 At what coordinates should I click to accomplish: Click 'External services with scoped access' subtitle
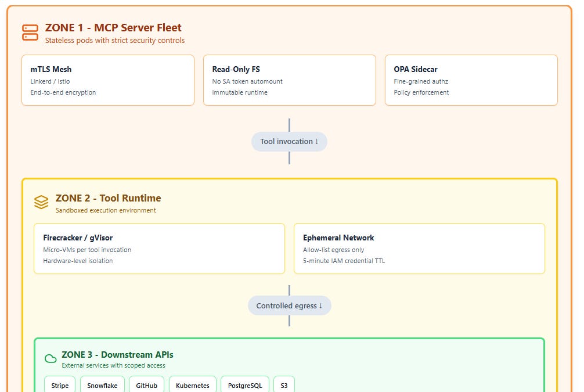click(x=113, y=365)
